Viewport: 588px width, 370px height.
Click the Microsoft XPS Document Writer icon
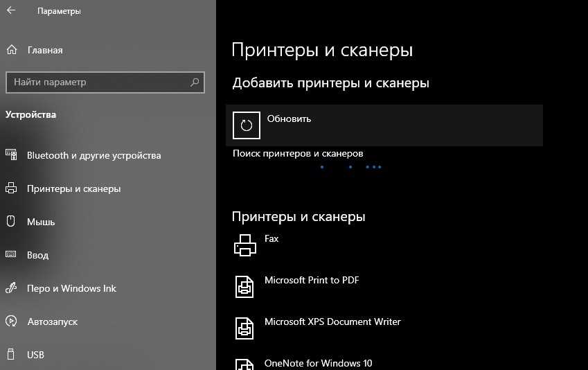pyautogui.click(x=245, y=328)
